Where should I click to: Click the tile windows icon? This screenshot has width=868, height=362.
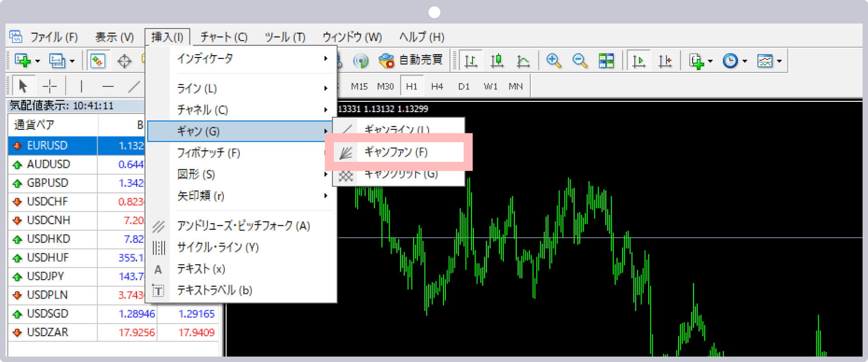point(606,61)
